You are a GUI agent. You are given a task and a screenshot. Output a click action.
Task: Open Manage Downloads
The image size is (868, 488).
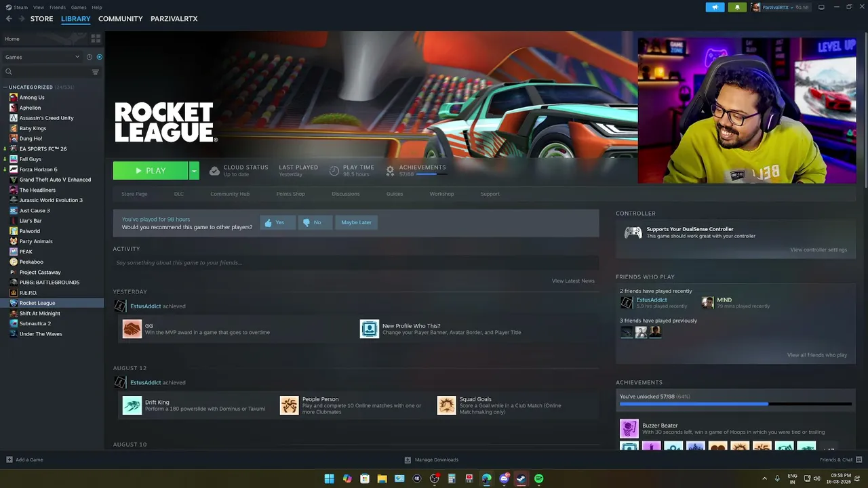[431, 460]
